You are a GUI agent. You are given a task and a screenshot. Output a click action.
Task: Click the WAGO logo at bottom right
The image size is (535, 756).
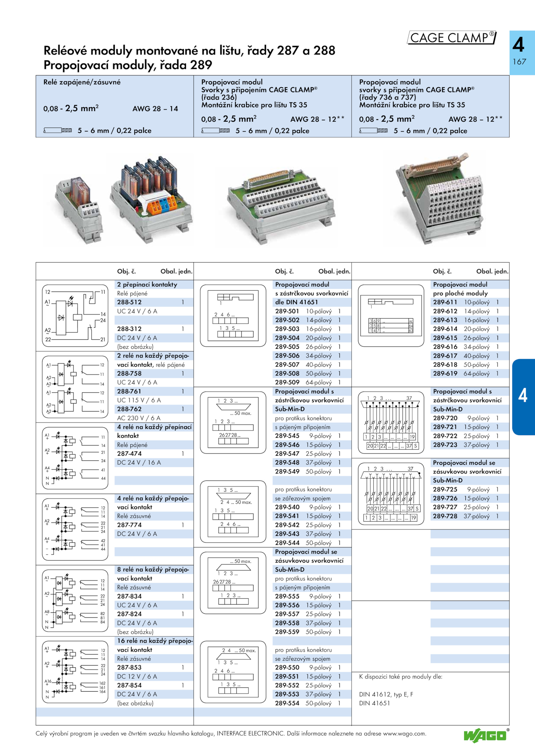point(486,736)
